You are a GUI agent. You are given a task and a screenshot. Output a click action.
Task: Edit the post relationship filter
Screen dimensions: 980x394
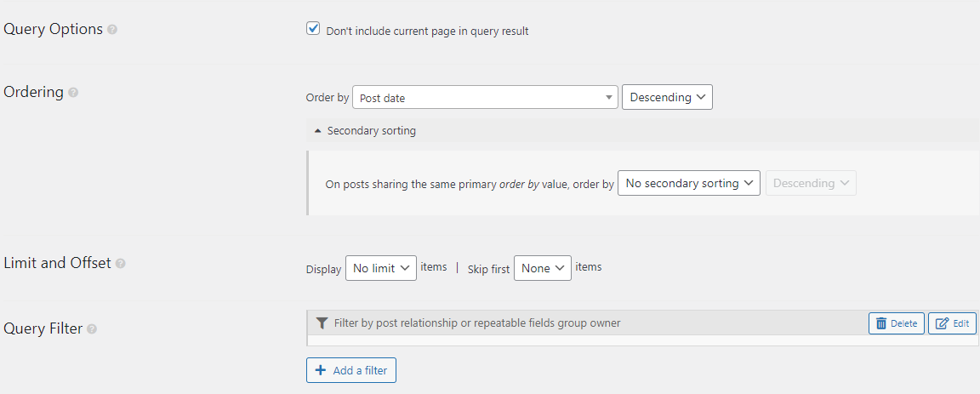coord(953,323)
